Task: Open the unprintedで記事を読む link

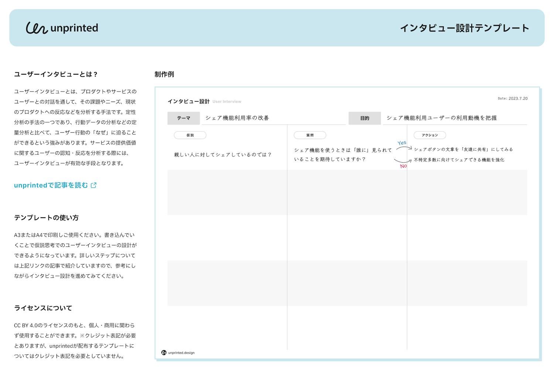Action: 51,185
